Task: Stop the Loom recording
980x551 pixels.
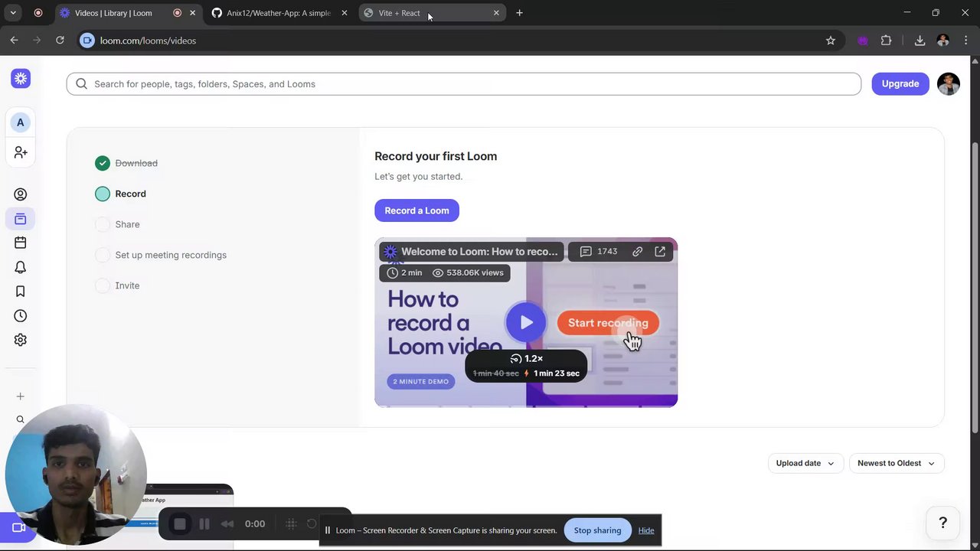Action: (x=180, y=524)
